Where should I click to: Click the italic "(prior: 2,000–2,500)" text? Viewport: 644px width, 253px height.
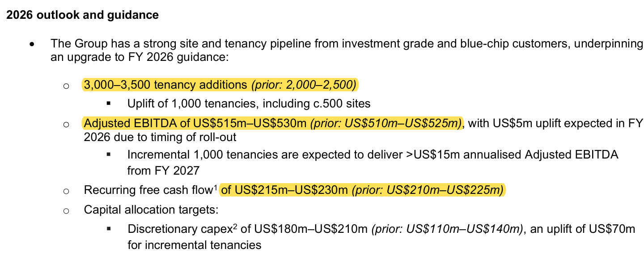[305, 85]
